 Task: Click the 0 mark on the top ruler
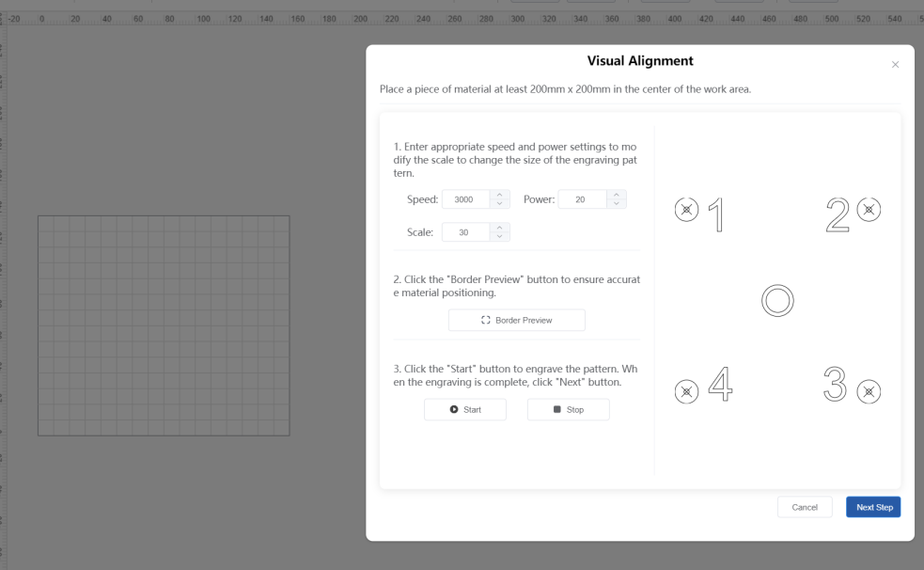[x=42, y=19]
